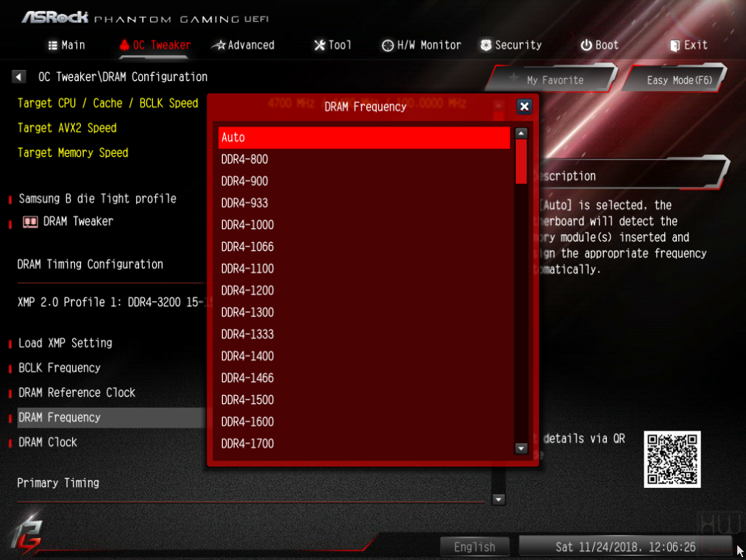Switch to the Advanced tab

(x=243, y=45)
